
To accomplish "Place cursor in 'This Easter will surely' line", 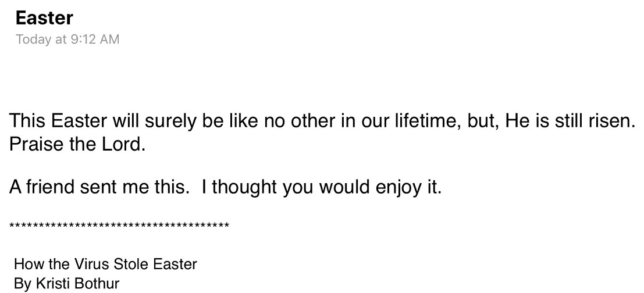I will click(322, 122).
